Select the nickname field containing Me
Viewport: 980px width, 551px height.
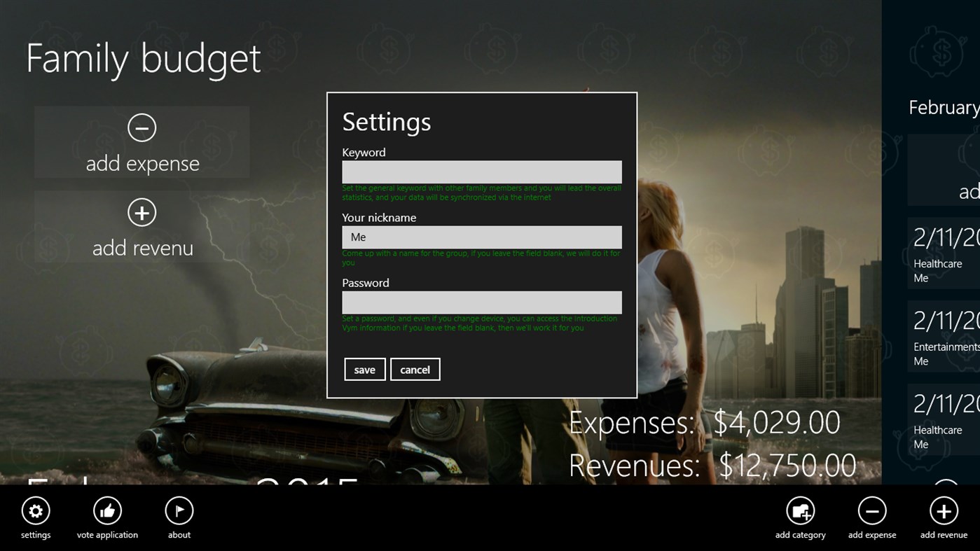pos(481,237)
